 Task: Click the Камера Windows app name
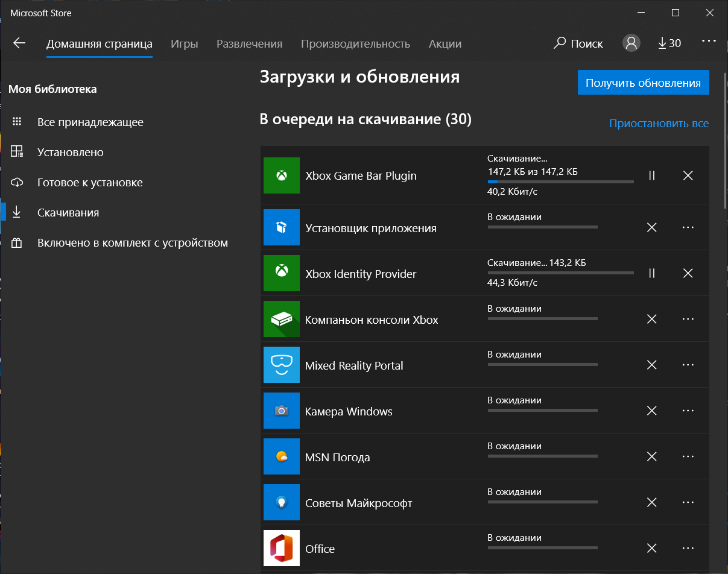coord(349,411)
